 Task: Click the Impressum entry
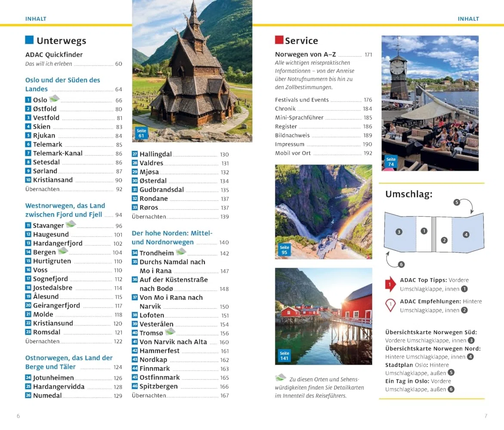pos(324,144)
